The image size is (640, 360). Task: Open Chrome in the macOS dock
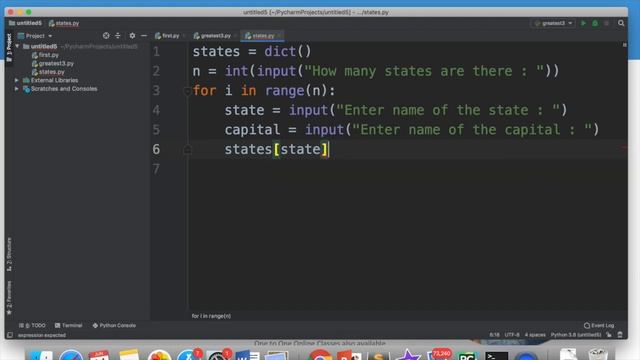click(320, 355)
